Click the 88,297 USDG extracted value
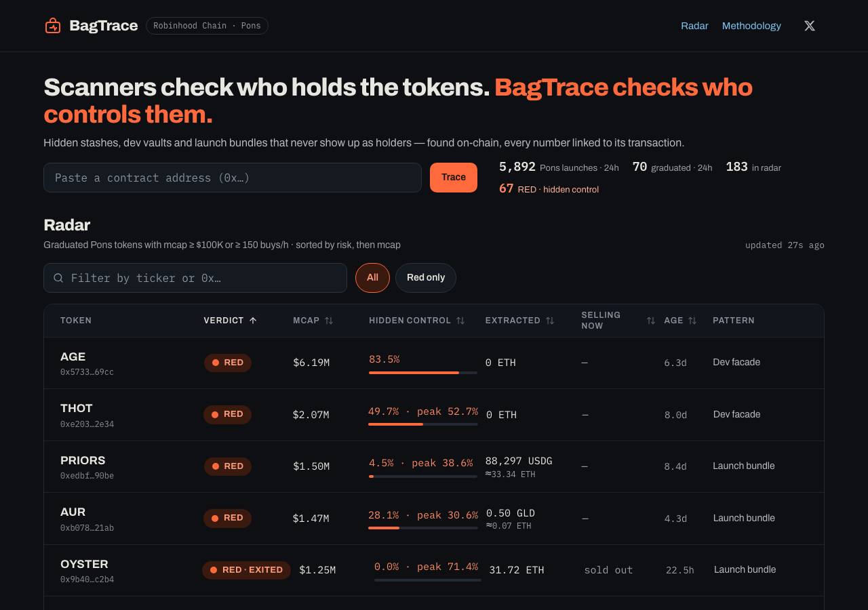This screenshot has width=868, height=610. pos(519,461)
